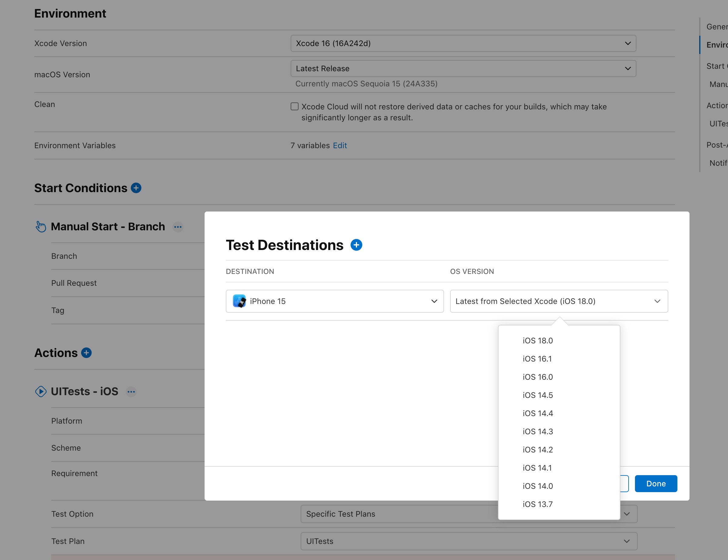Toggle the Clean build checkbox

[x=294, y=106]
